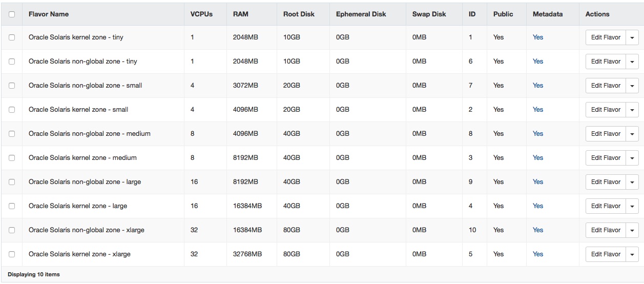This screenshot has width=644, height=284.
Task: Open actions dropdown arrow for kernel zone - medium
Action: (632, 158)
